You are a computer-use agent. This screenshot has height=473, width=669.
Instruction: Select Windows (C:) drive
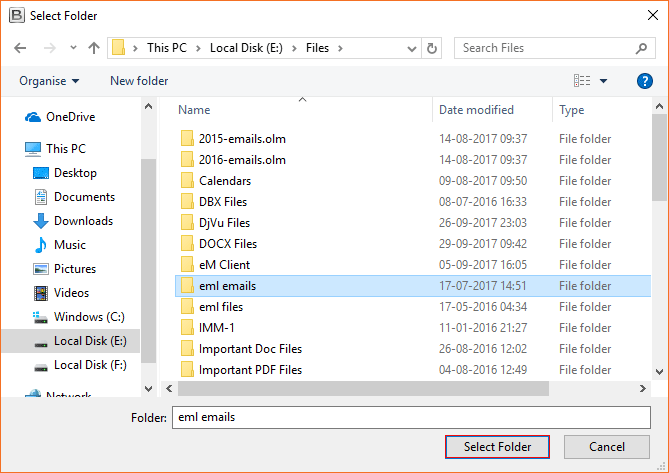click(79, 317)
